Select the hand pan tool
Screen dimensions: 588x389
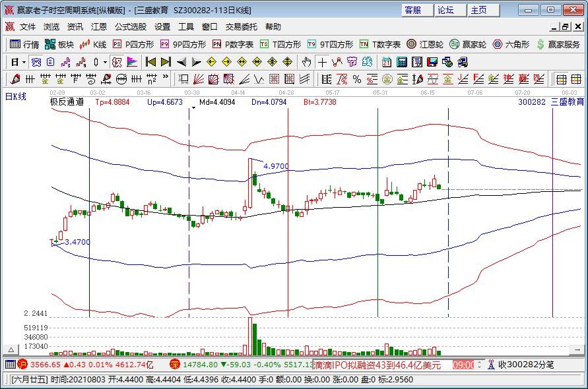click(306, 61)
